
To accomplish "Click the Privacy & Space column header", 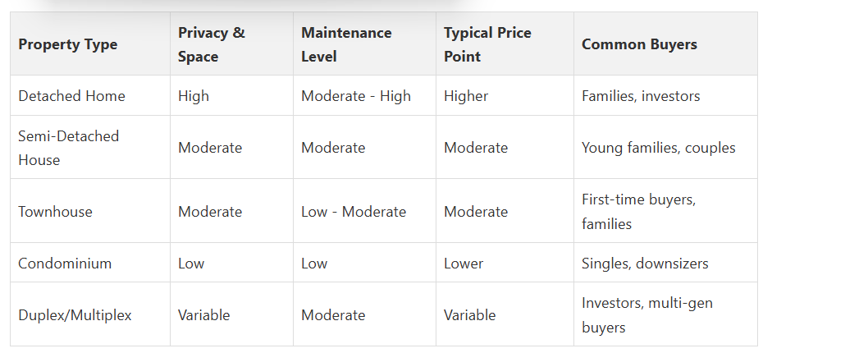I will pyautogui.click(x=211, y=44).
